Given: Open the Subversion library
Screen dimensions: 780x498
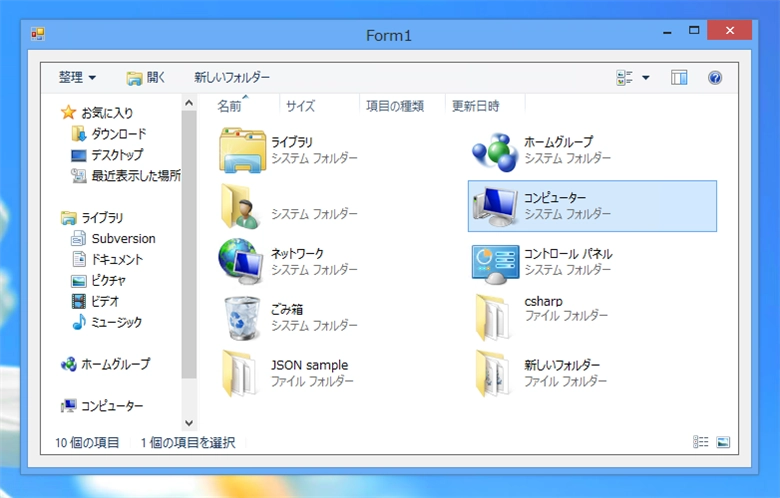Looking at the screenshot, I should (x=123, y=239).
